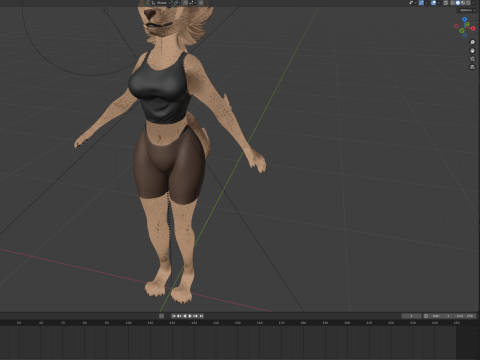Click frame 150 on timeline ruler

(x=238, y=323)
